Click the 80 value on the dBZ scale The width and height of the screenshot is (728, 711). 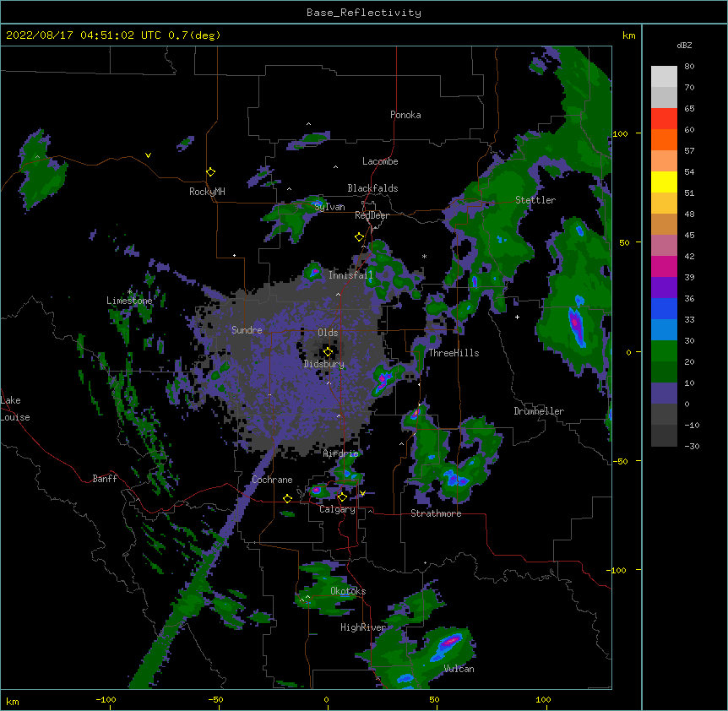click(x=689, y=67)
